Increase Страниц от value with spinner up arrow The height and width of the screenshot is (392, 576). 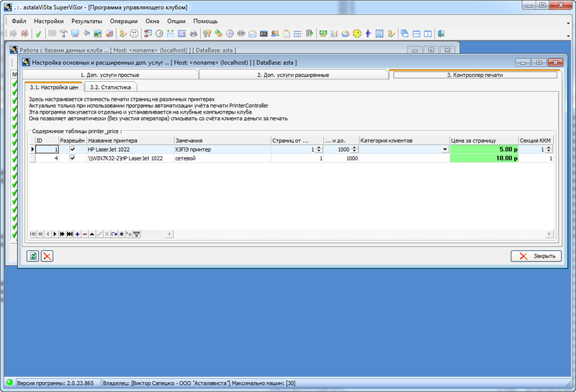tap(319, 147)
